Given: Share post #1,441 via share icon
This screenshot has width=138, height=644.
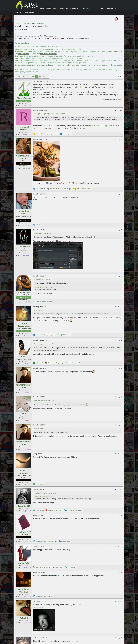Looking at the screenshot, I should pyautogui.click(x=115, y=81).
